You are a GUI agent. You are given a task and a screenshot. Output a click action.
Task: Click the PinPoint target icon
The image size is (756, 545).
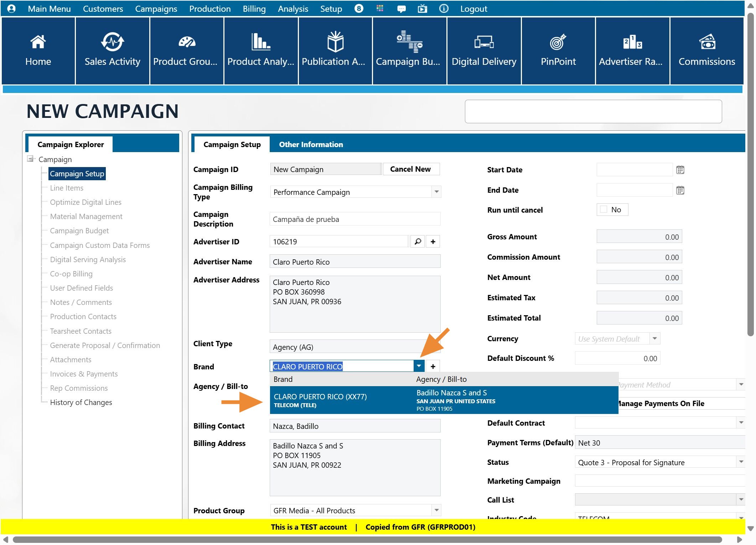pos(558,42)
